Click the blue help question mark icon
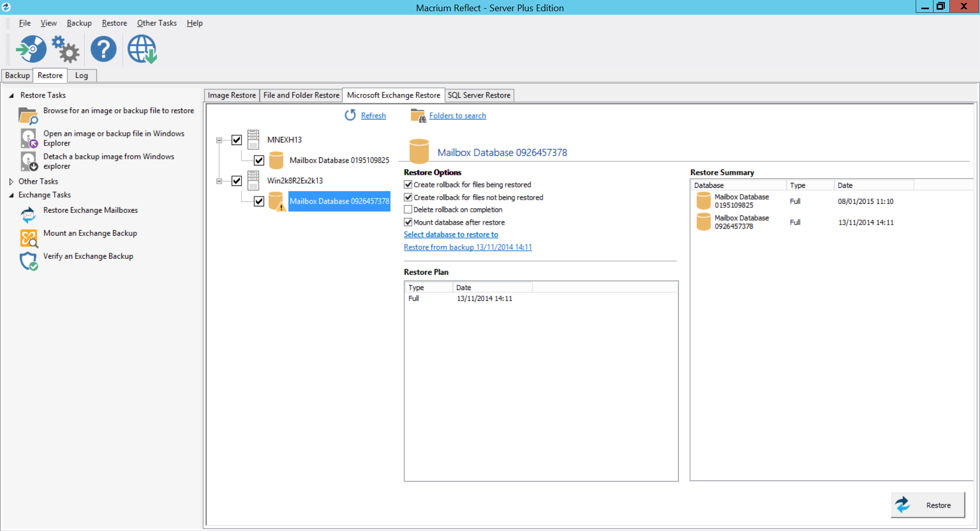980x531 pixels. 104,49
